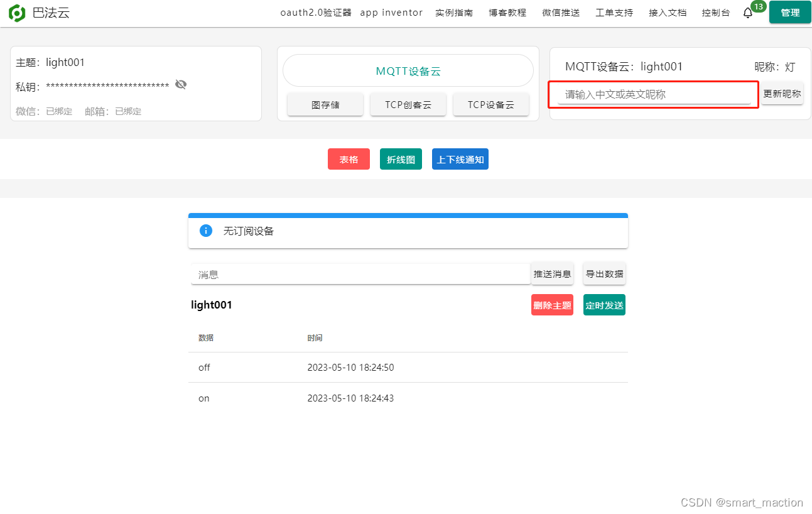
Task: Select the 'off' data cell
Action: [204, 368]
